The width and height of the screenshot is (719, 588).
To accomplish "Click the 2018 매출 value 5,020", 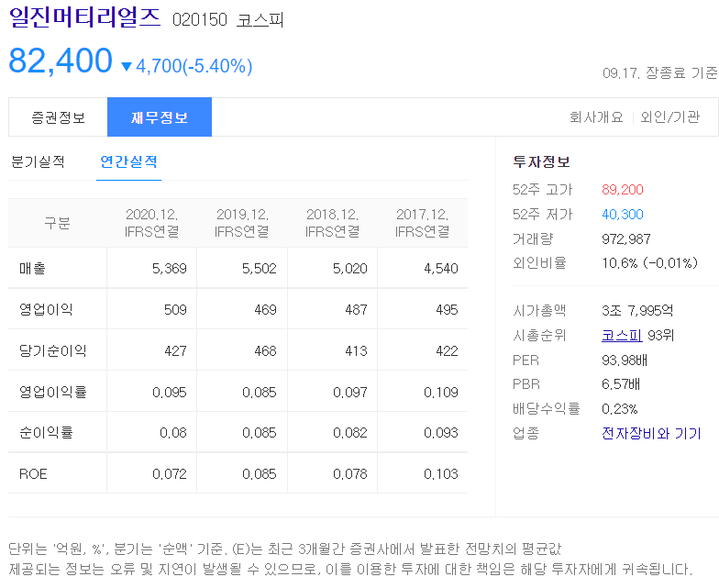I will point(350,268).
